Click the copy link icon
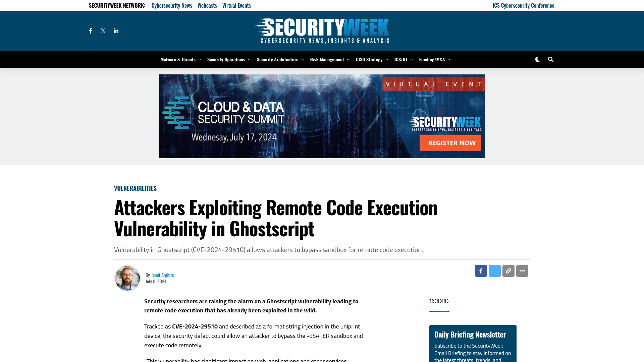This screenshot has width=644, height=362. pos(508,270)
